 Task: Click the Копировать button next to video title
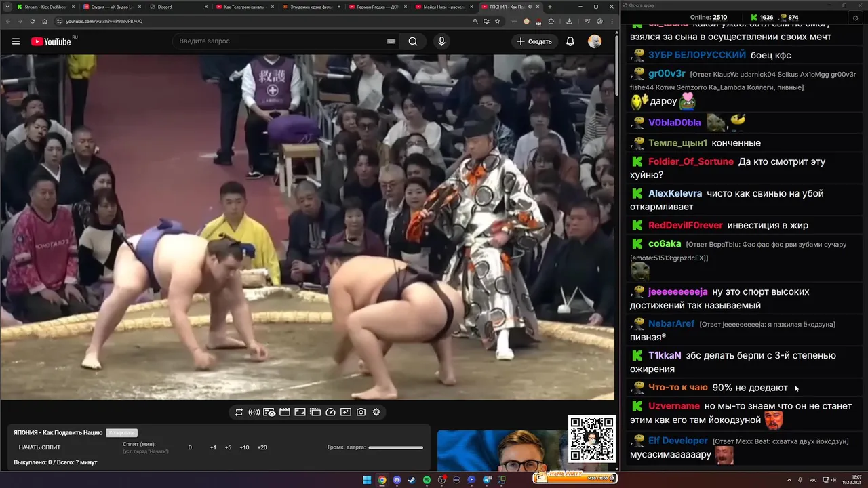121,432
